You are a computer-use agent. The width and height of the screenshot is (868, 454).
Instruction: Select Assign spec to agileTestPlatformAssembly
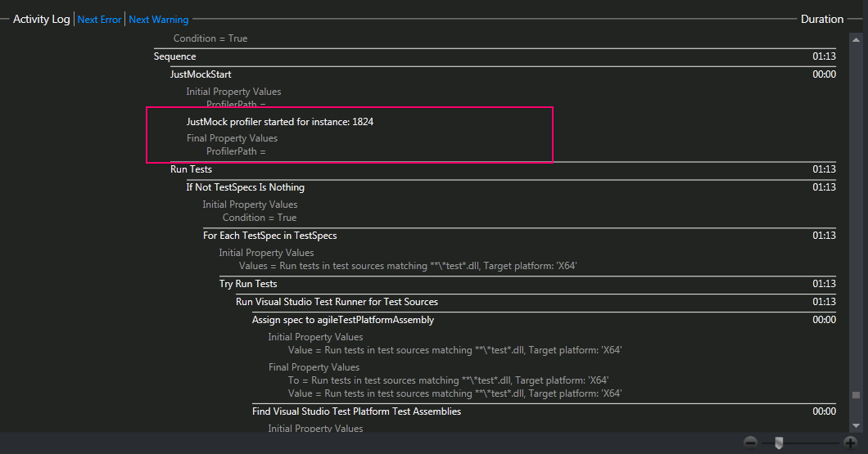(342, 320)
